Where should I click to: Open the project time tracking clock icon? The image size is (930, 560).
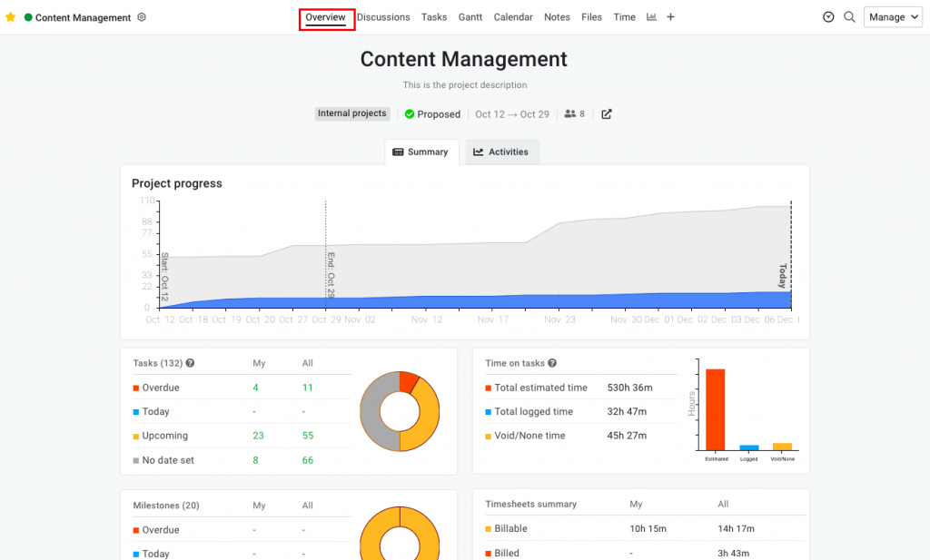tap(826, 16)
